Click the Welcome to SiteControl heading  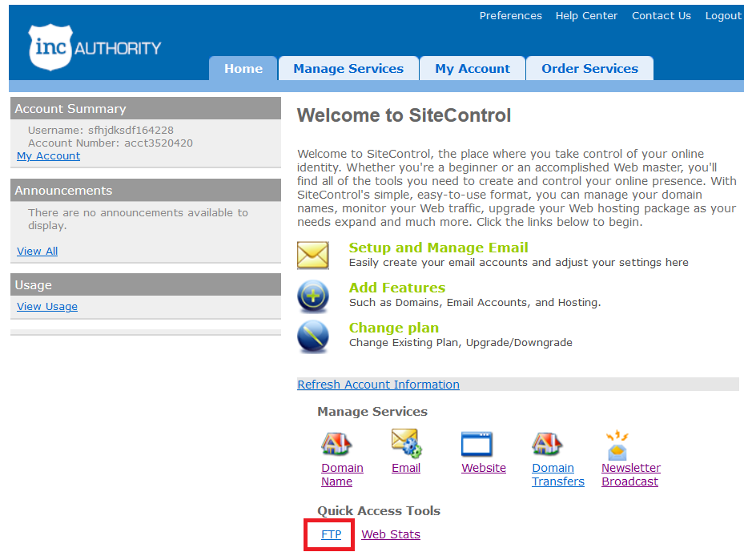(x=404, y=115)
